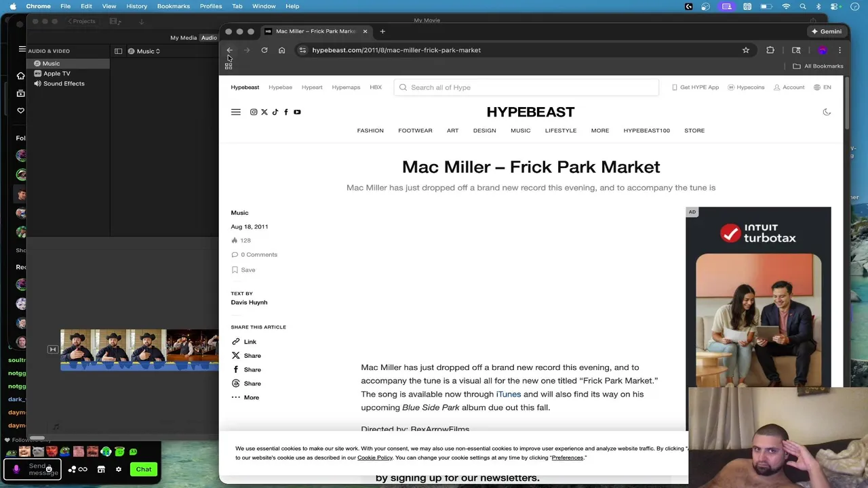Toggle iMovie's sidebar panel icon
This screenshot has height=488, width=868.
[118, 52]
